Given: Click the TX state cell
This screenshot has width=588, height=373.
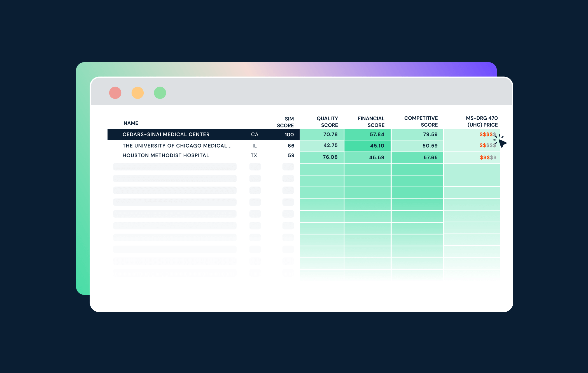Looking at the screenshot, I should click(x=254, y=155).
